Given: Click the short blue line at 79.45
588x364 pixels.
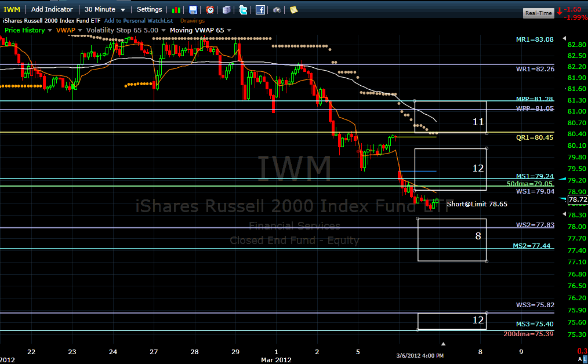Looking at the screenshot, I should (x=419, y=172).
